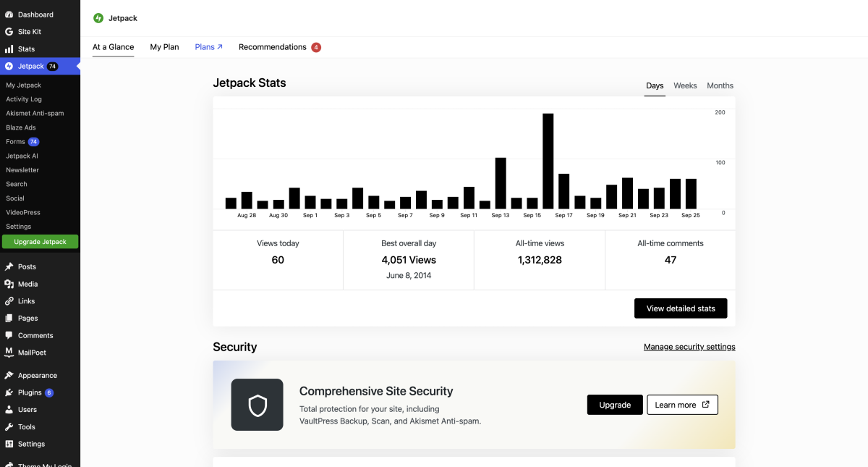Click the Learn more button
868x467 pixels.
(682, 405)
